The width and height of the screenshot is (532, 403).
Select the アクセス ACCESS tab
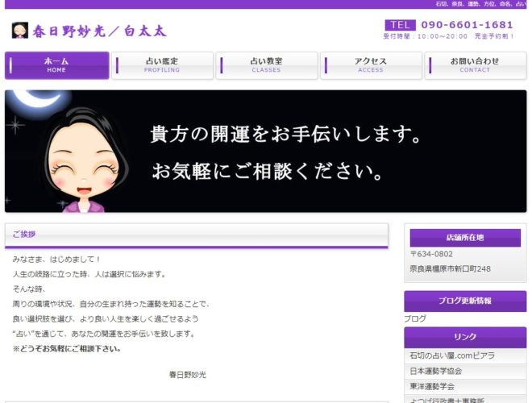coord(371,65)
